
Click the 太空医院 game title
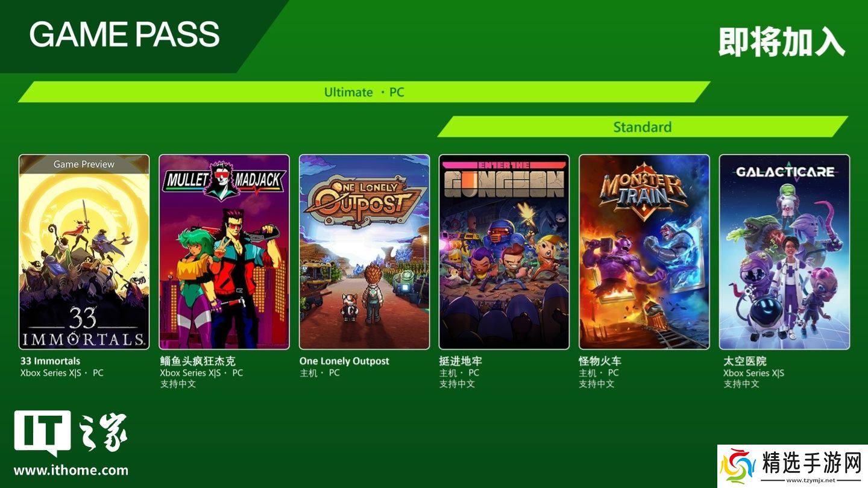pyautogui.click(x=745, y=361)
